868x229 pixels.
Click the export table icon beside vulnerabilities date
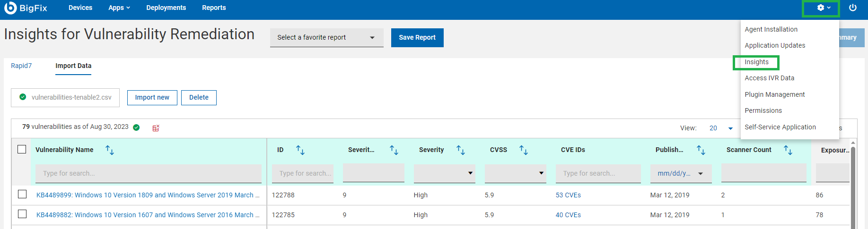[x=156, y=128]
